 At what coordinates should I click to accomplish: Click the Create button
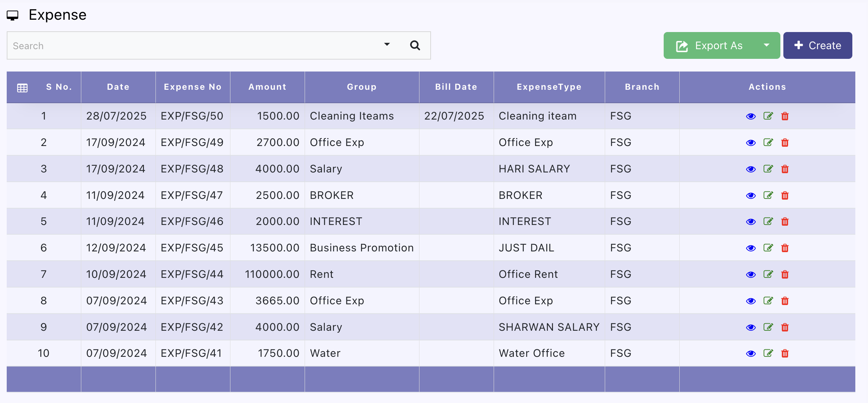[817, 45]
